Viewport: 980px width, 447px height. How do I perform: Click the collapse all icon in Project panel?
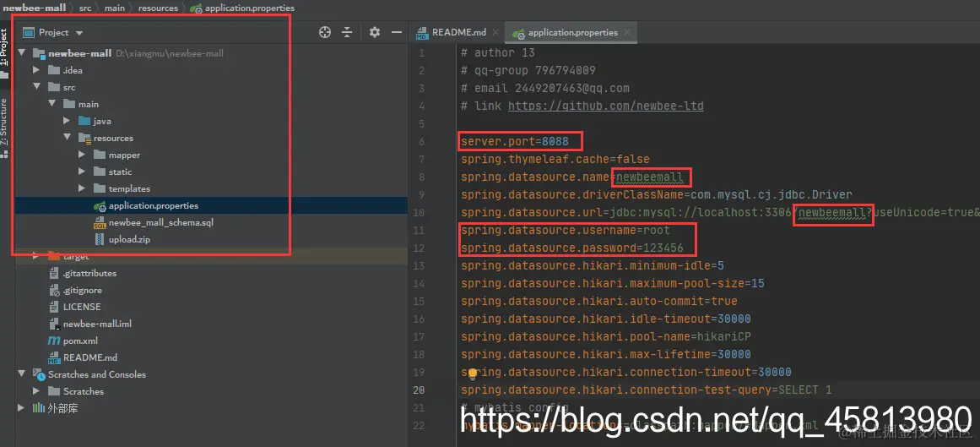pyautogui.click(x=348, y=33)
